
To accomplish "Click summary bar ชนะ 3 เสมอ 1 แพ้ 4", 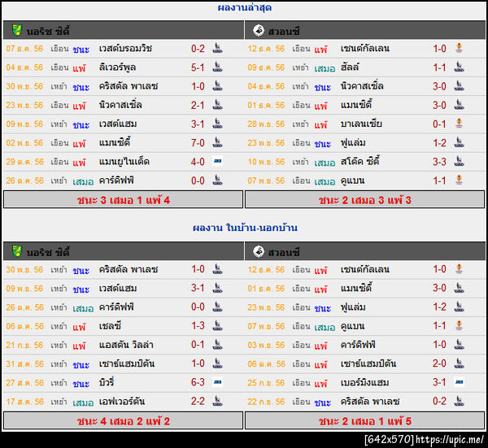I will pos(124,200).
